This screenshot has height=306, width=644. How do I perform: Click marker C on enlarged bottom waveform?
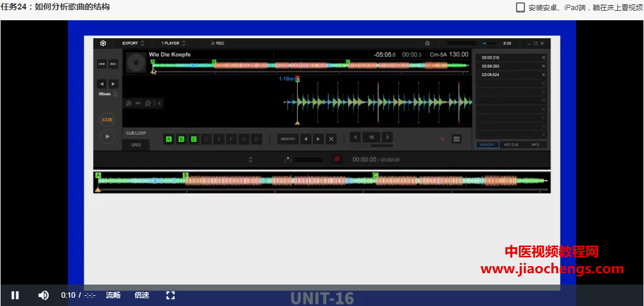[376, 176]
